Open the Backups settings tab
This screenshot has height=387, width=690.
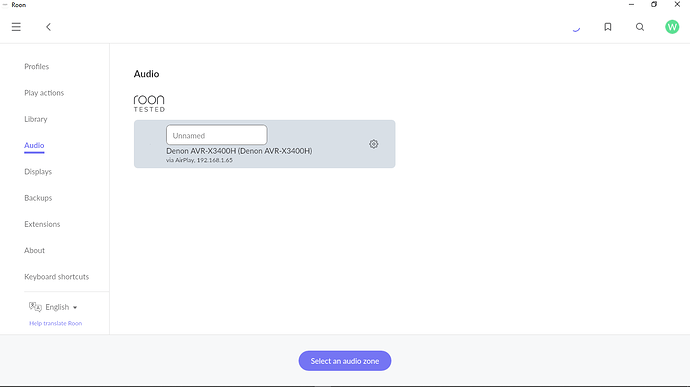[38, 198]
